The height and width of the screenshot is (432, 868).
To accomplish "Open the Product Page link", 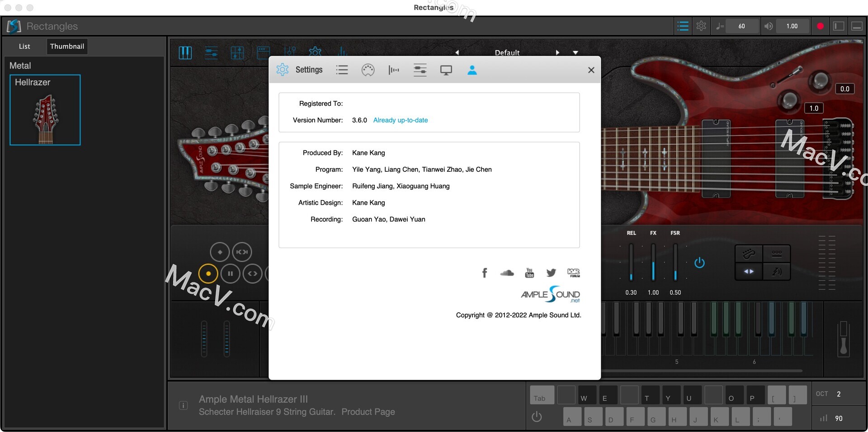I will point(368,412).
